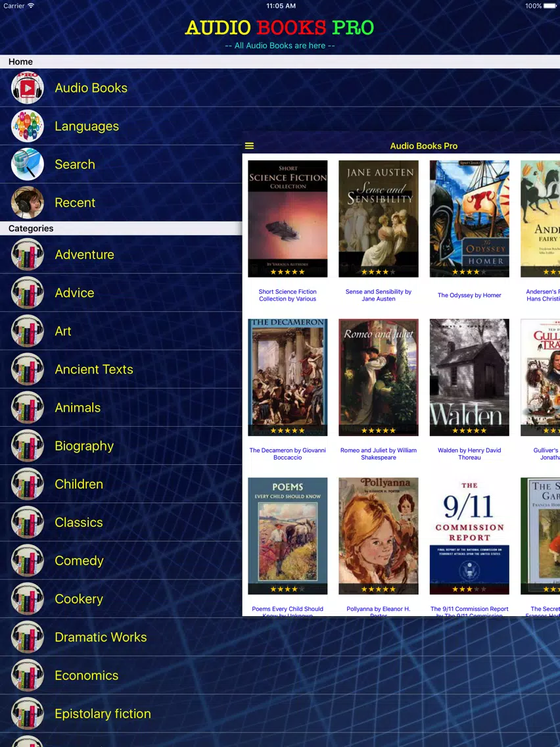The image size is (560, 747).
Task: Choose the Biography category label
Action: [84, 446]
